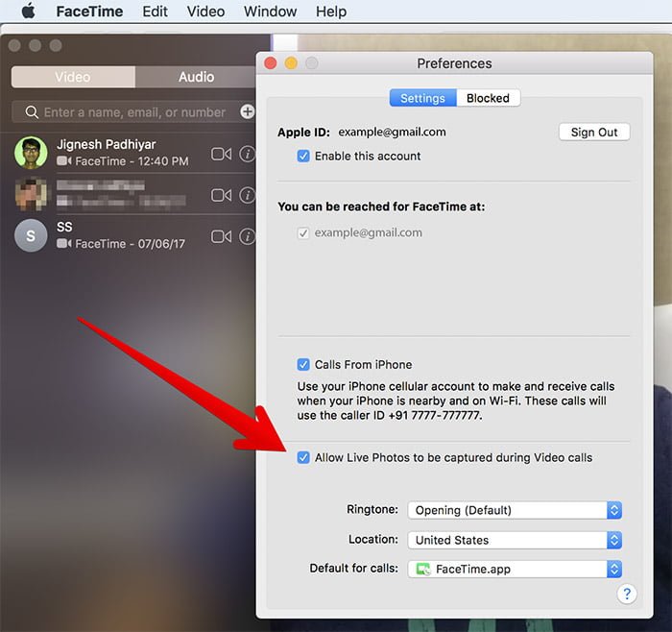Click the Apple ID example@gmail.com text

[x=392, y=132]
